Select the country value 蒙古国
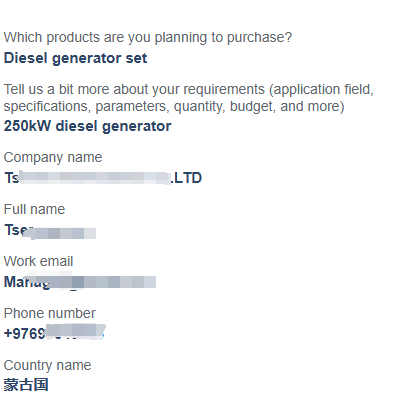The image size is (412, 404). (x=26, y=385)
